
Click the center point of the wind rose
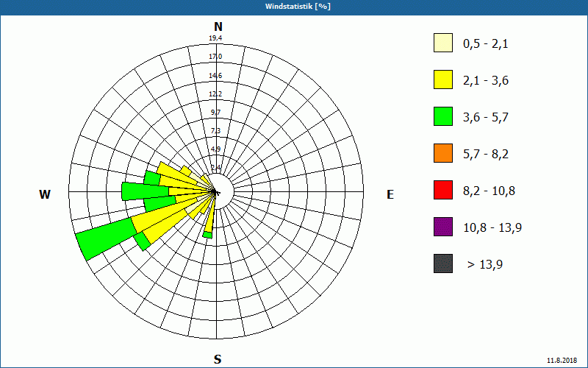click(215, 192)
